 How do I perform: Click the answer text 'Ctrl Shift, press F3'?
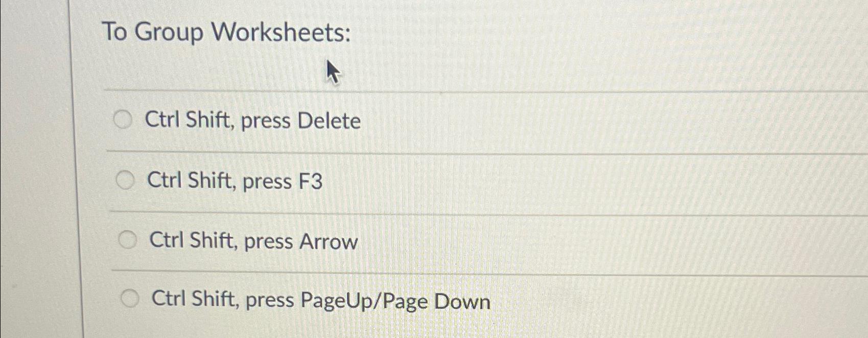234,182
